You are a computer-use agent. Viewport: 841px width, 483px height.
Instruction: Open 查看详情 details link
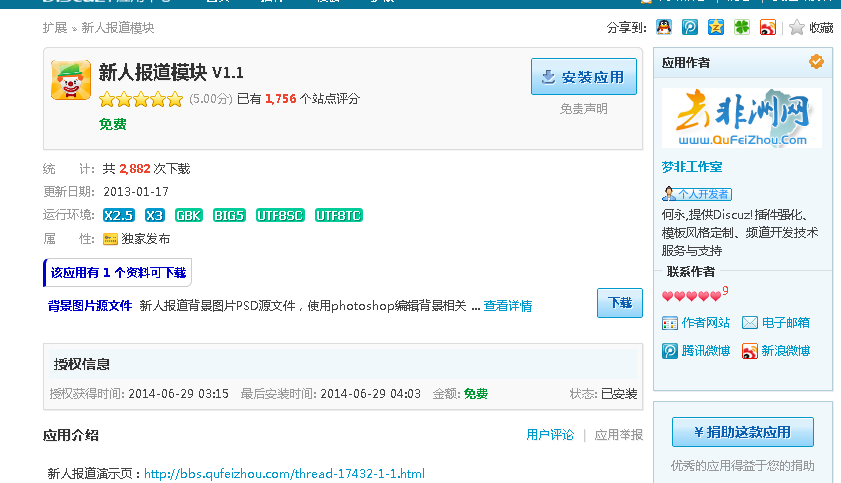[507, 306]
